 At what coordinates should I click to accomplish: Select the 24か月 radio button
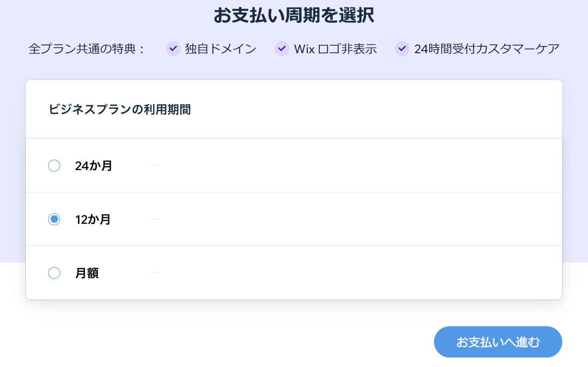point(54,166)
